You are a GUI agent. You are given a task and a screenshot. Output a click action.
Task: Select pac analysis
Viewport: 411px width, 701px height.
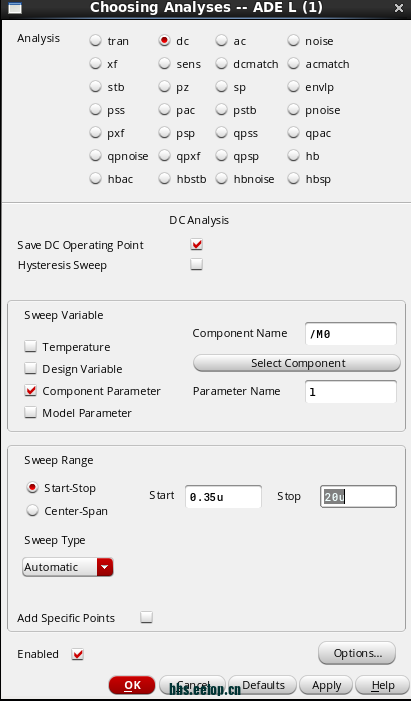click(x=165, y=110)
